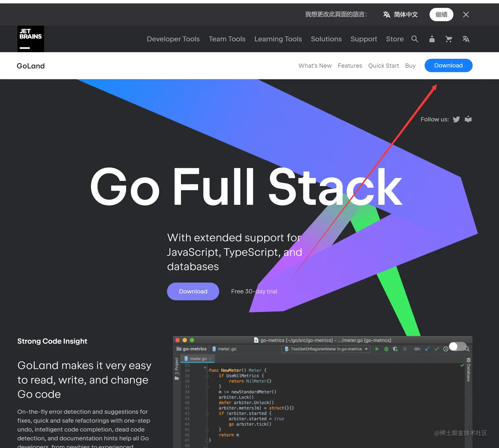Viewport: 499px width, 448px height.
Task: Open the 1: Project tool window tab
Action: pos(177,368)
